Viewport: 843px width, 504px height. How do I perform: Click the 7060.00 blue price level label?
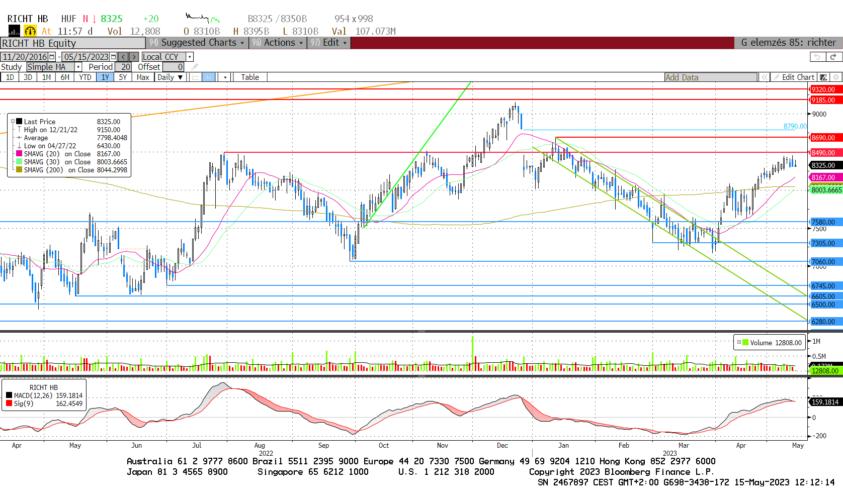click(x=825, y=262)
